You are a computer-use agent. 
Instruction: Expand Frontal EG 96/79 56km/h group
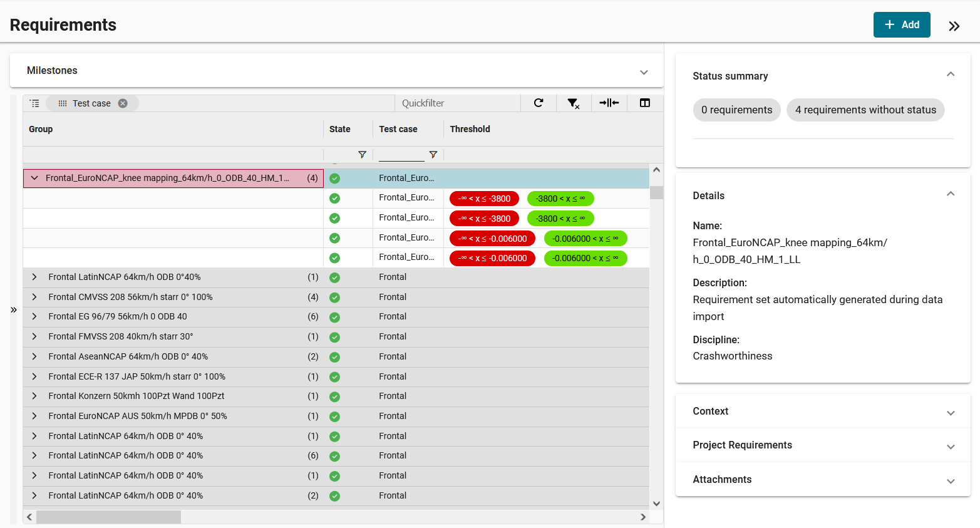click(34, 316)
